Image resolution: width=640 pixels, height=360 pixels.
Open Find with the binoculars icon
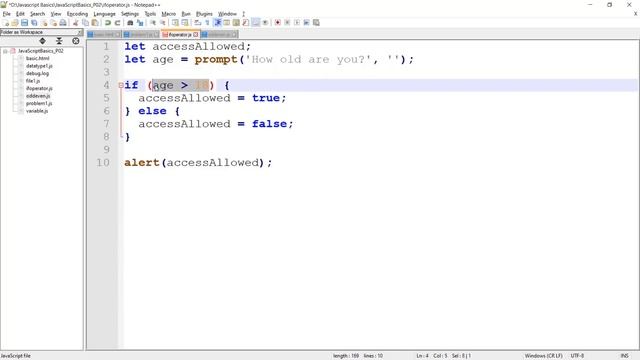(130, 22)
